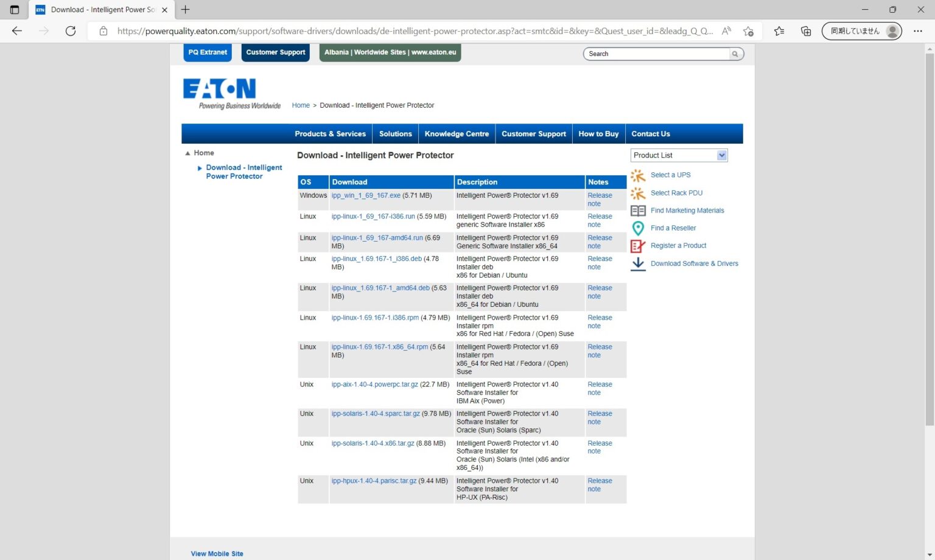Click the Select Rack PDU starburst icon
Viewport: 935px width, 560px height.
(x=637, y=194)
